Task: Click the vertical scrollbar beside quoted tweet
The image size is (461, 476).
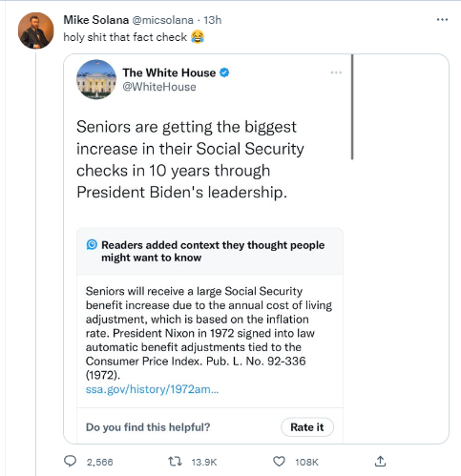Action: click(x=352, y=107)
